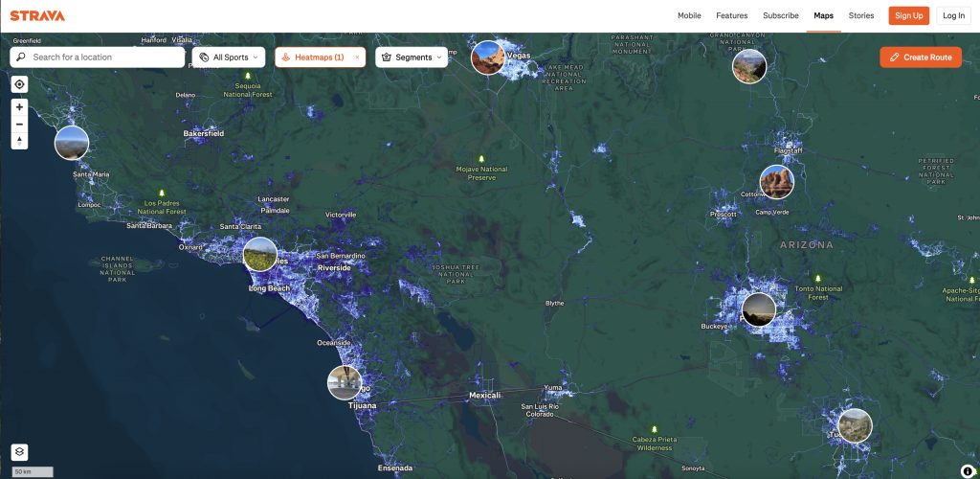980x479 pixels.
Task: Click the Mexicali map label
Action: pos(485,396)
